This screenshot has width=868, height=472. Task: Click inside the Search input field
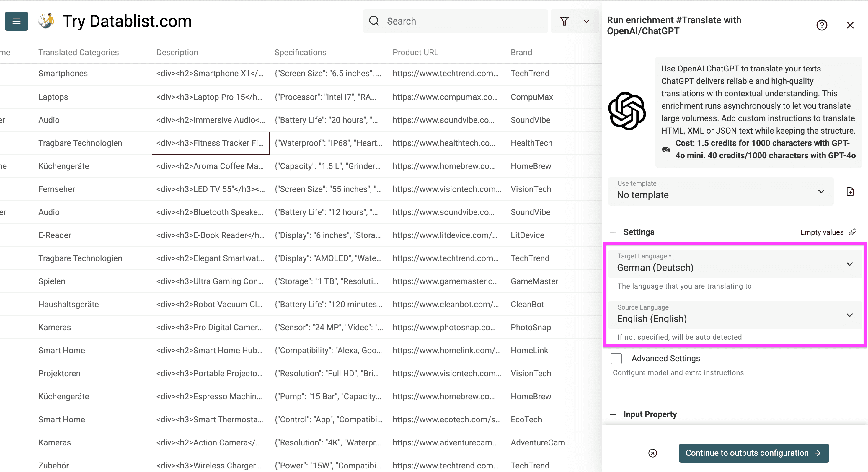(x=455, y=21)
